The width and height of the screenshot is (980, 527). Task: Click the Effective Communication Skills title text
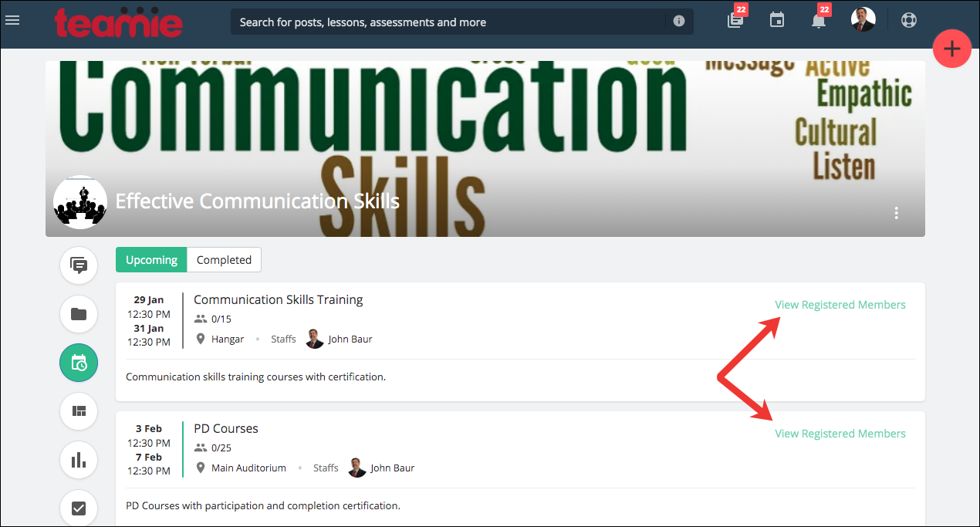coord(258,201)
